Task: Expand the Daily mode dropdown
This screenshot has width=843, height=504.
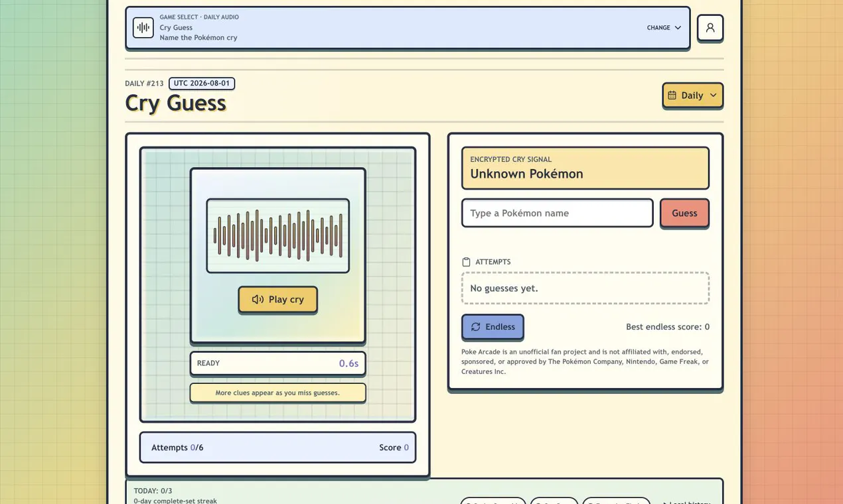Action: click(x=693, y=95)
